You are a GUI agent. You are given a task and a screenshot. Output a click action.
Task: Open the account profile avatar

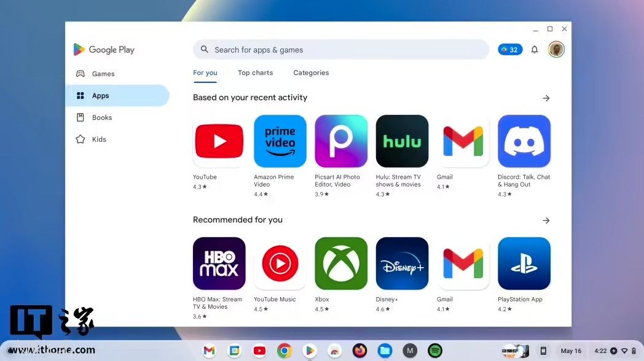(x=556, y=50)
